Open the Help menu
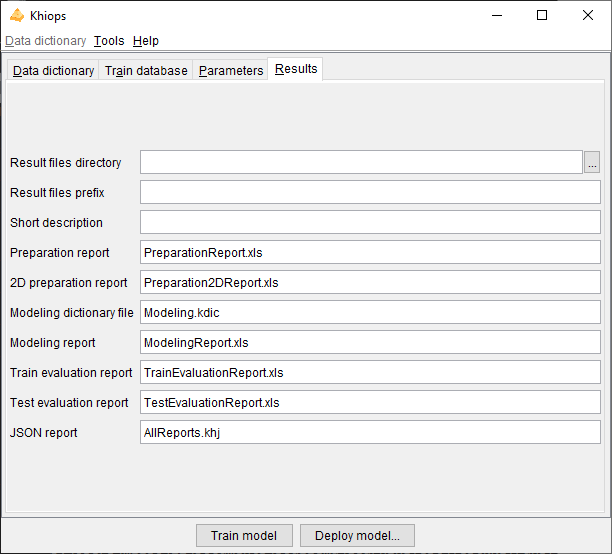Image resolution: width=612 pixels, height=554 pixels. point(146,41)
